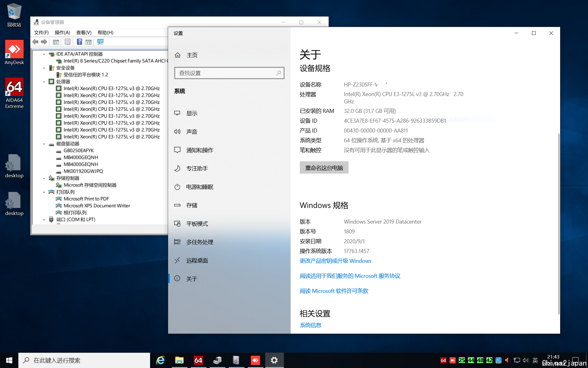
Task: Click Settings gear taskbar button
Action: tap(274, 360)
